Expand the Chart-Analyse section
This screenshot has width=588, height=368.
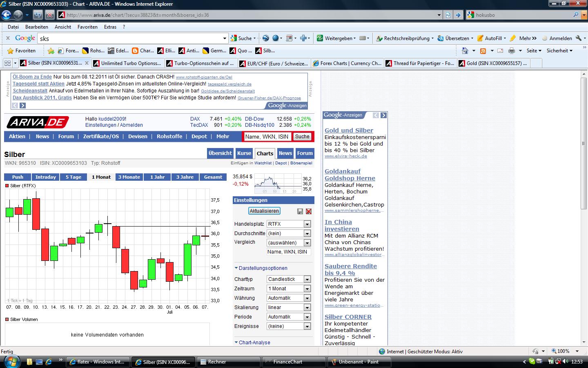tap(252, 343)
